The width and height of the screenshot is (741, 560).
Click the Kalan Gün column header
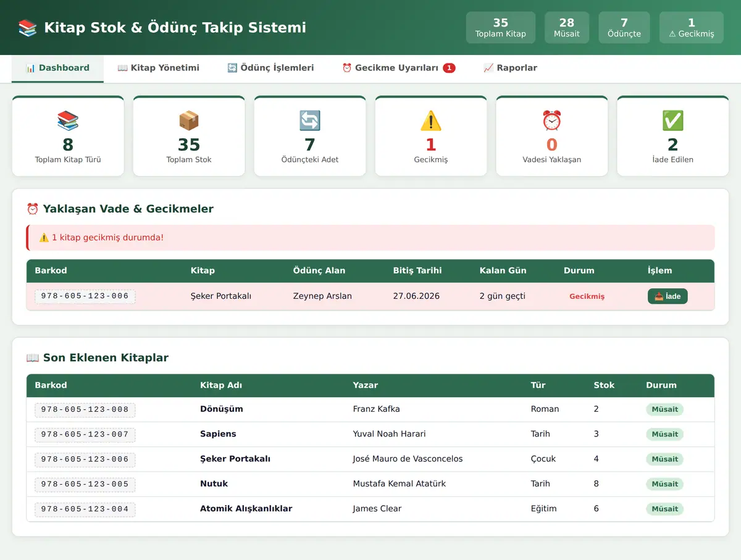click(503, 270)
